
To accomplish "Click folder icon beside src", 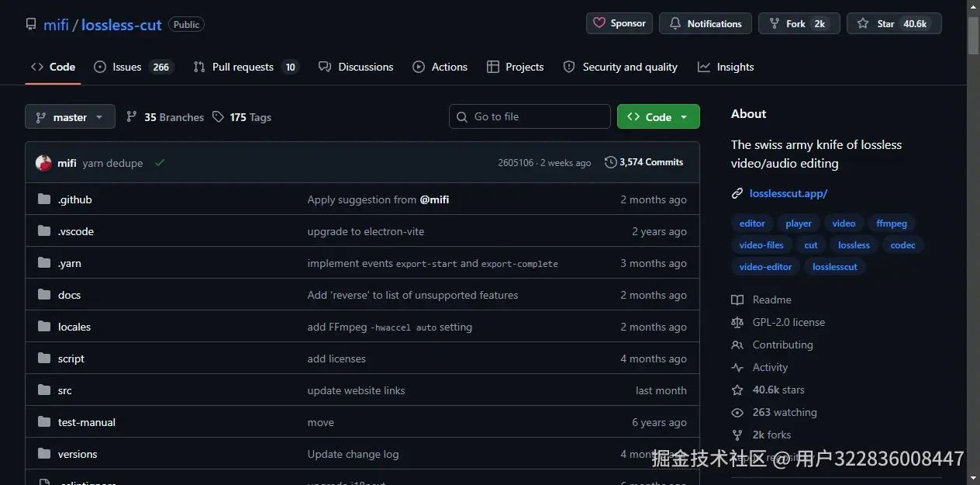I will coord(44,390).
